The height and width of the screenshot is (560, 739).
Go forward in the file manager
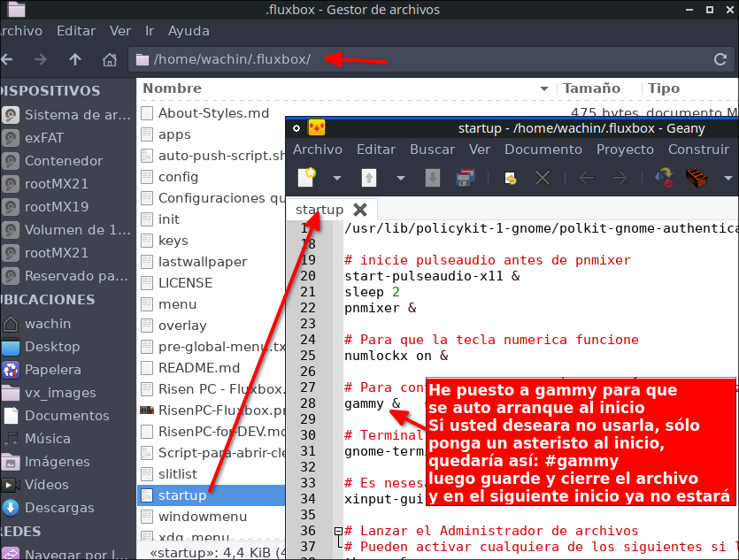(41, 59)
